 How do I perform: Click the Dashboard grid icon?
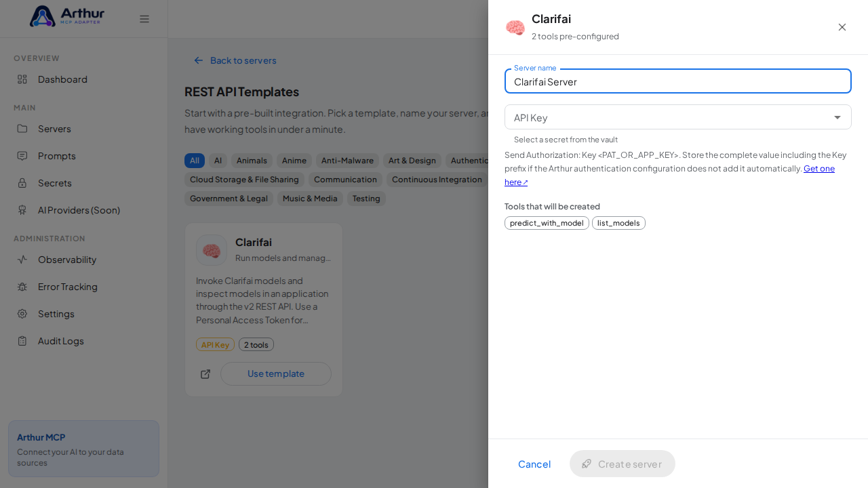tap(22, 79)
